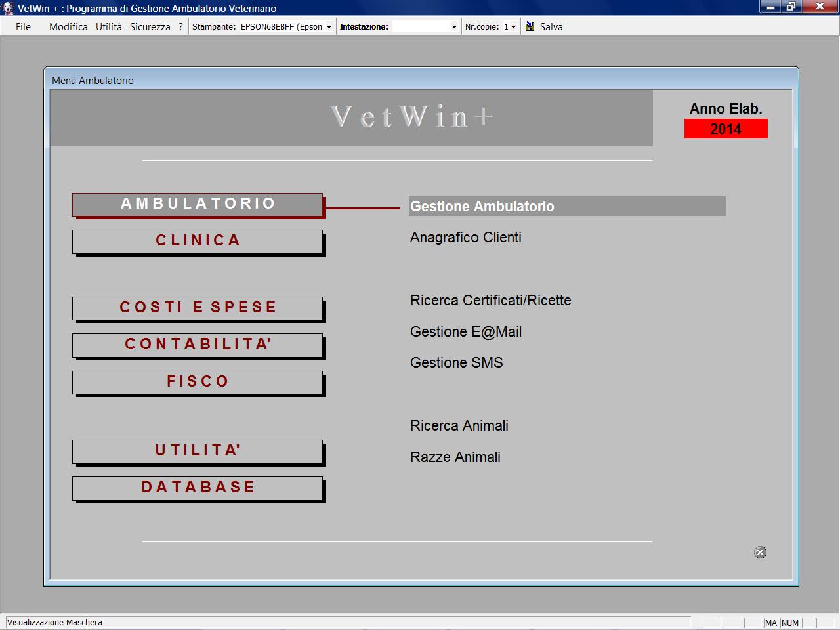This screenshot has height=630, width=840.
Task: Open Gestione Ambulatorio
Action: click(x=567, y=206)
